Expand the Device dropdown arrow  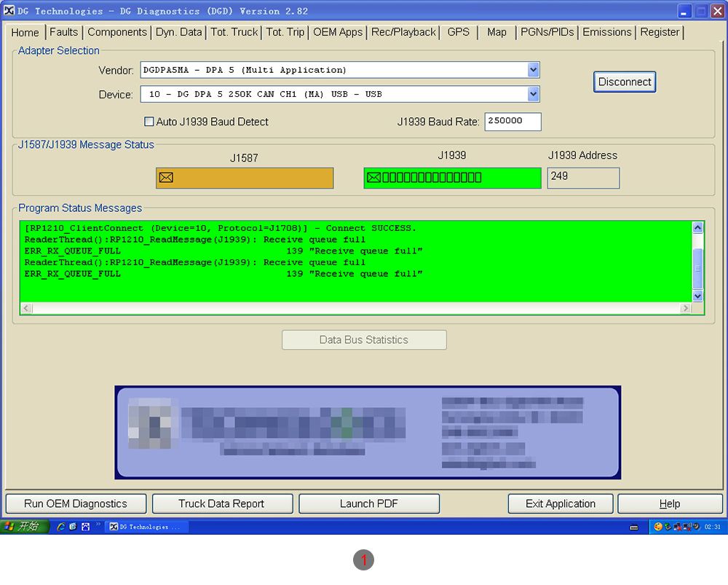(533, 94)
